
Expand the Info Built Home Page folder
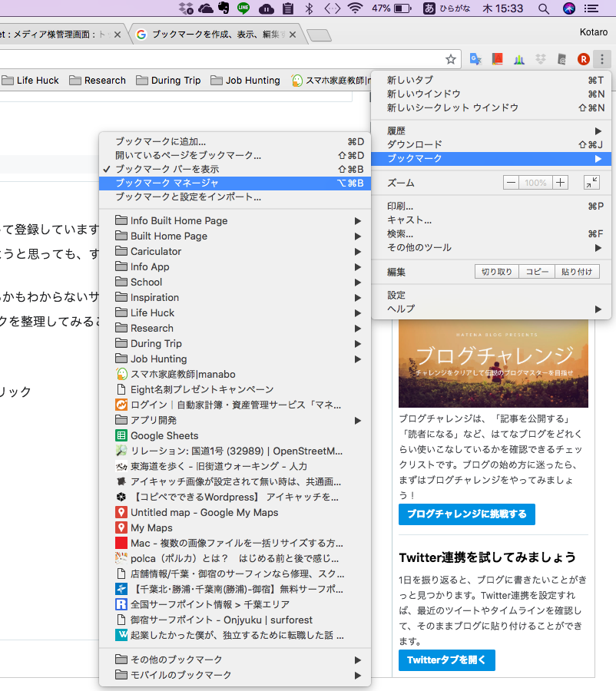235,221
